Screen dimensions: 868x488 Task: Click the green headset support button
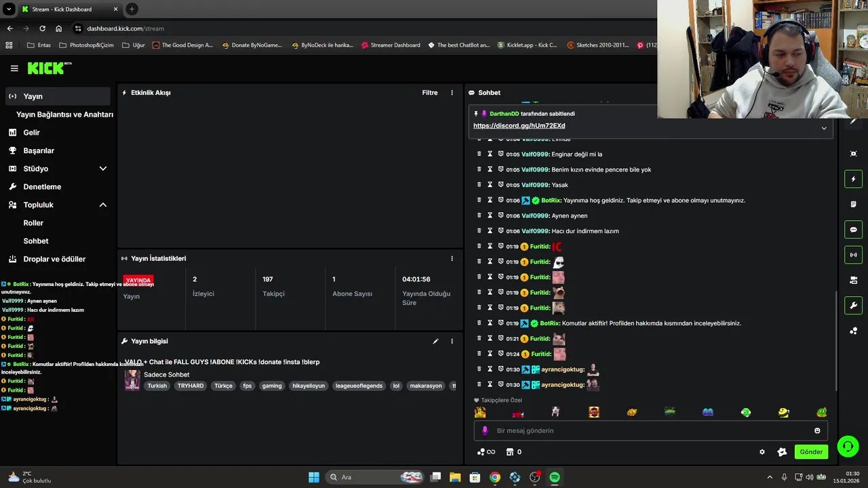click(848, 446)
